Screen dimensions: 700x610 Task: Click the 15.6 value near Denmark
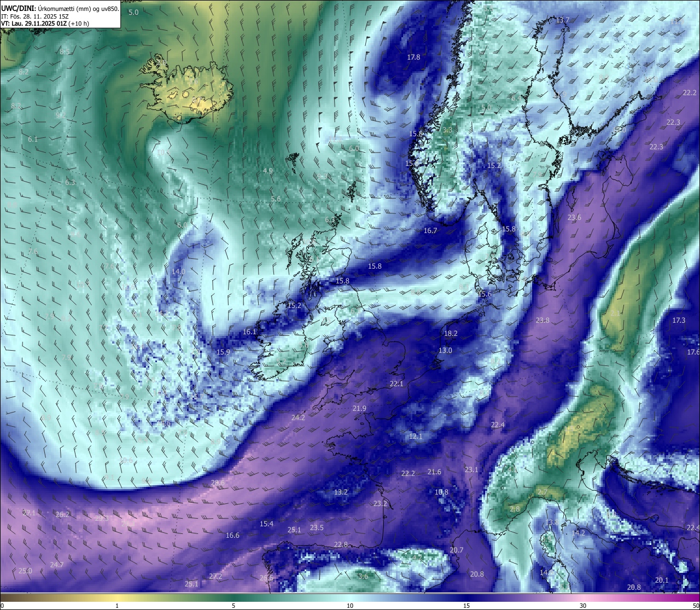(x=485, y=294)
